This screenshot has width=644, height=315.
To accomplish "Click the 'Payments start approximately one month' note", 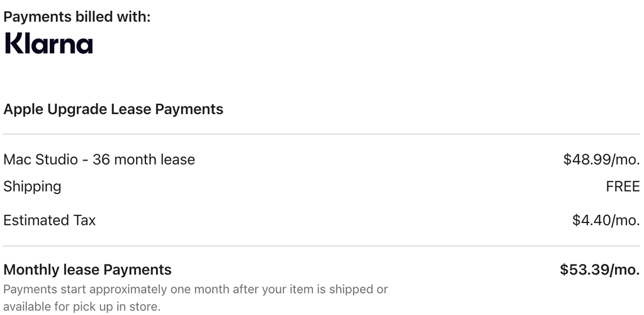I will click(x=196, y=290).
